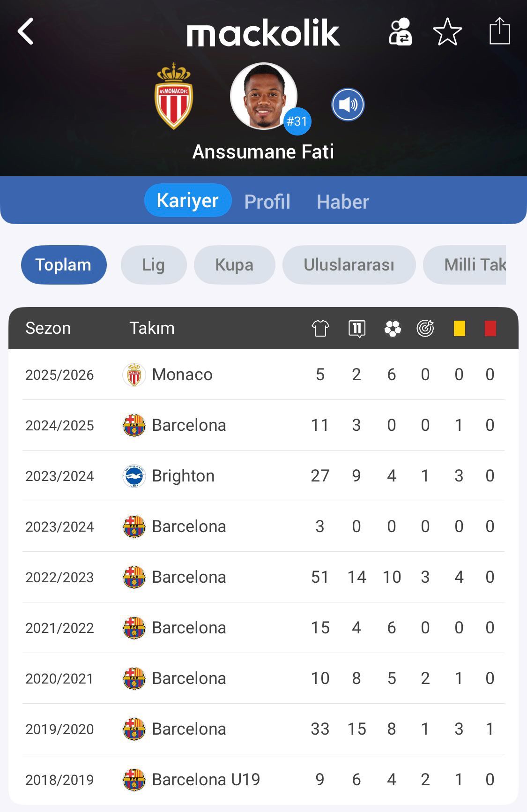Image resolution: width=527 pixels, height=812 pixels.
Task: Open AS Monaco club crest in header
Action: (174, 97)
